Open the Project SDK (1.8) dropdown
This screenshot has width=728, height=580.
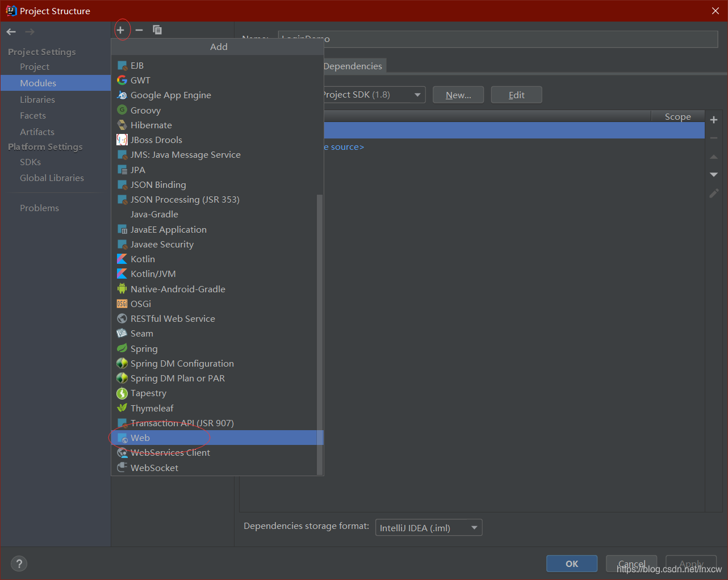click(x=374, y=95)
